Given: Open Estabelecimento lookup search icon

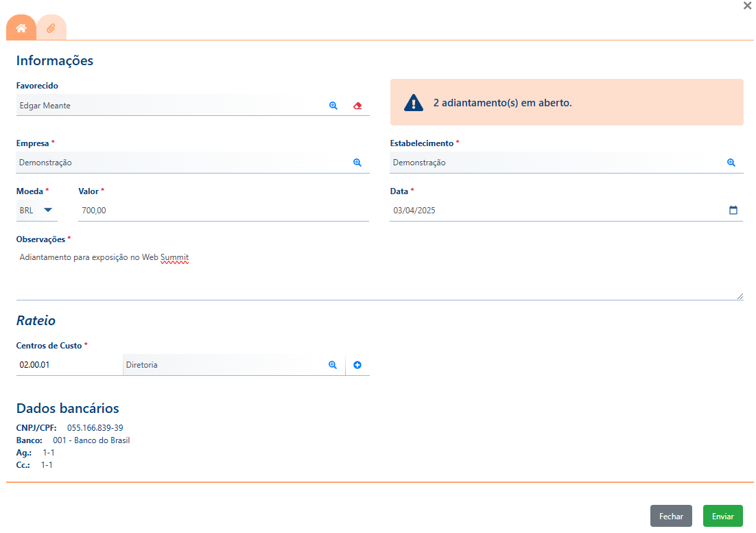Looking at the screenshot, I should [x=731, y=163].
